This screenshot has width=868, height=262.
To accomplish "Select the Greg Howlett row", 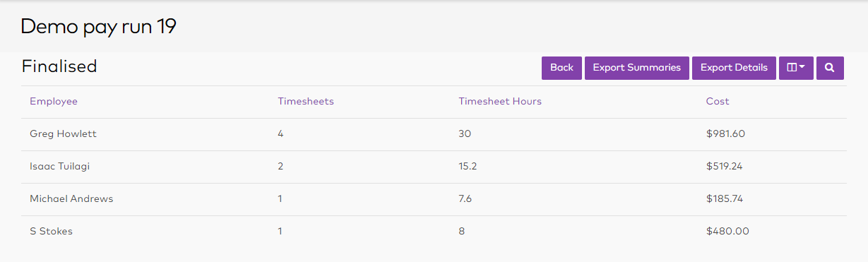I will click(x=434, y=134).
